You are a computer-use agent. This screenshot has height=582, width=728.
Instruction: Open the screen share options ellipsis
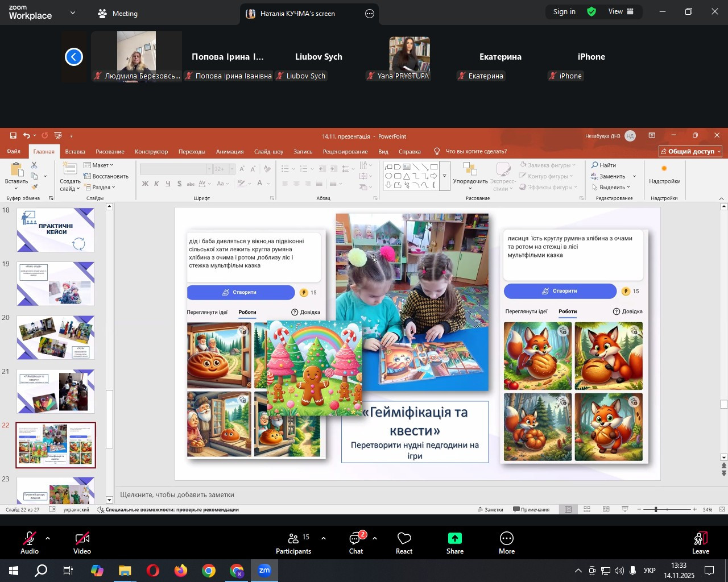click(x=370, y=14)
